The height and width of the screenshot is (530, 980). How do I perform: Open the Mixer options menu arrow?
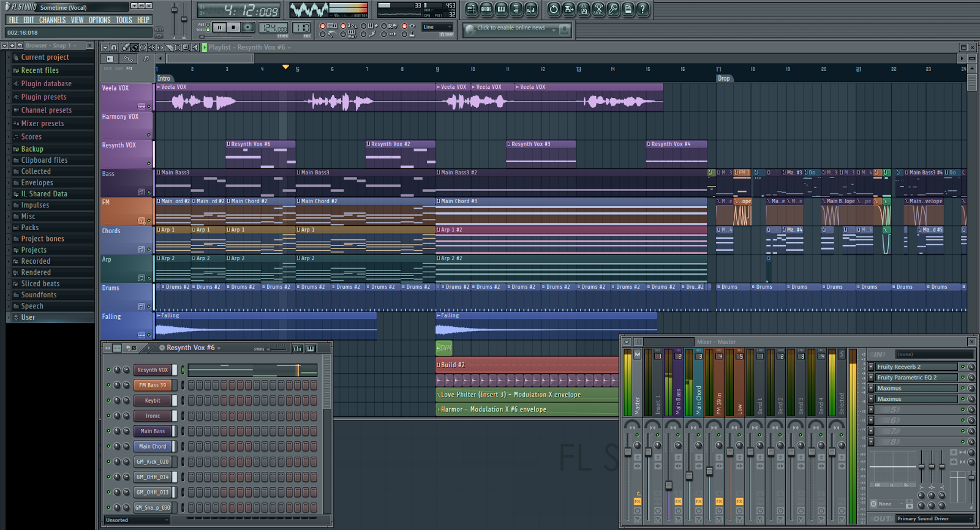pos(627,342)
